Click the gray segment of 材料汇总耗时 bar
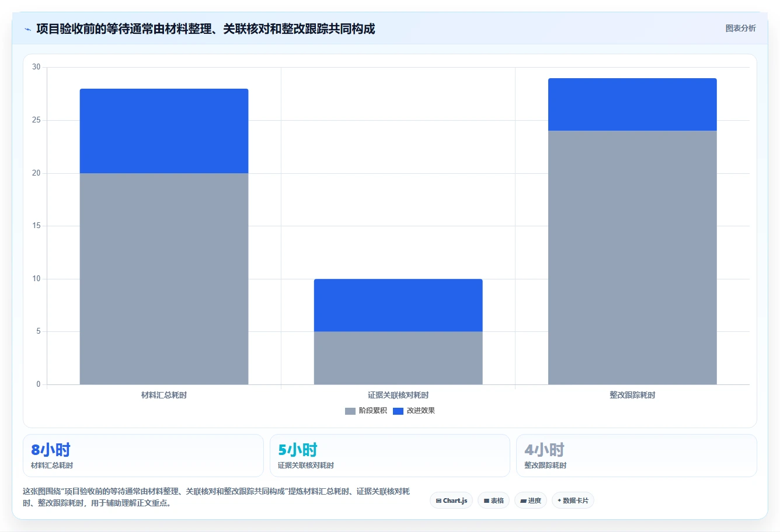The height and width of the screenshot is (532, 780). (164, 279)
